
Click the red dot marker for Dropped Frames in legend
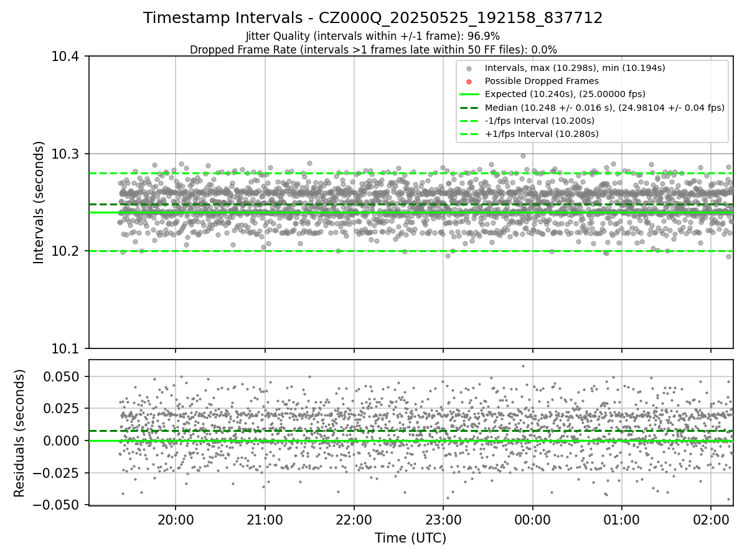tap(469, 81)
